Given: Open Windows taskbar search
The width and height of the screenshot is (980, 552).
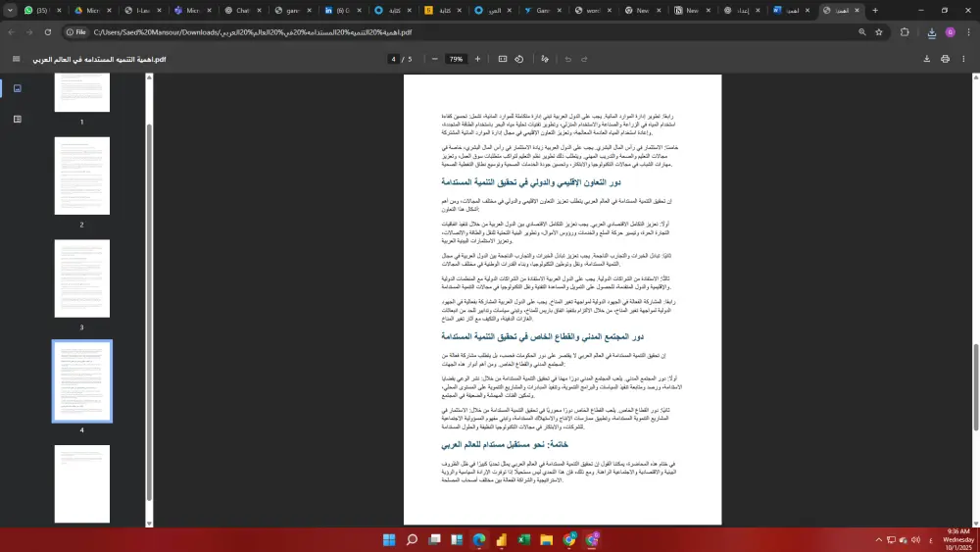Looking at the screenshot, I should pos(412,539).
